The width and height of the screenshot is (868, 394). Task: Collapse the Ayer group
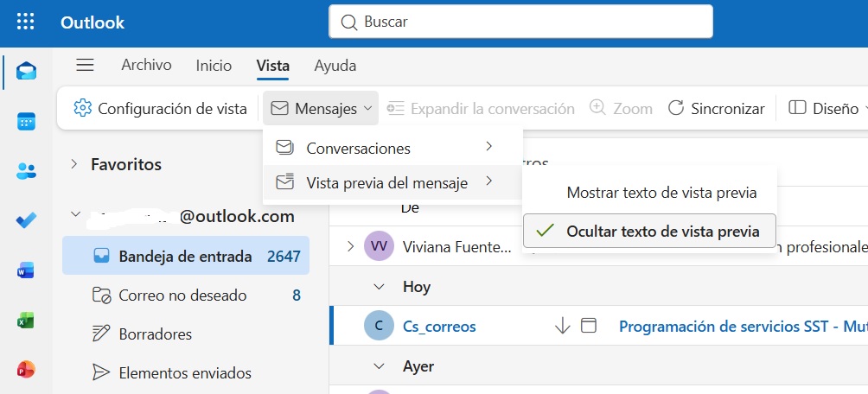coord(380,366)
